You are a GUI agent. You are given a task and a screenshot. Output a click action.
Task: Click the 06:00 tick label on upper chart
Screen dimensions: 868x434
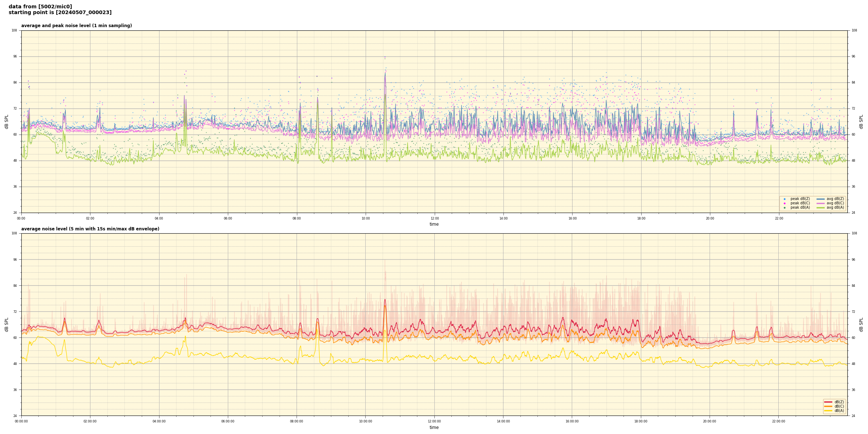pos(228,218)
